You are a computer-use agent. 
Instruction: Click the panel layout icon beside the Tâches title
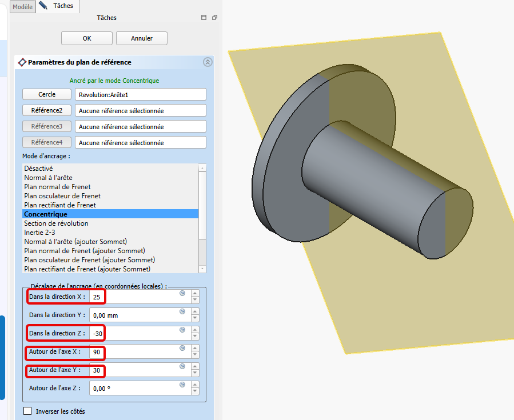[204, 18]
